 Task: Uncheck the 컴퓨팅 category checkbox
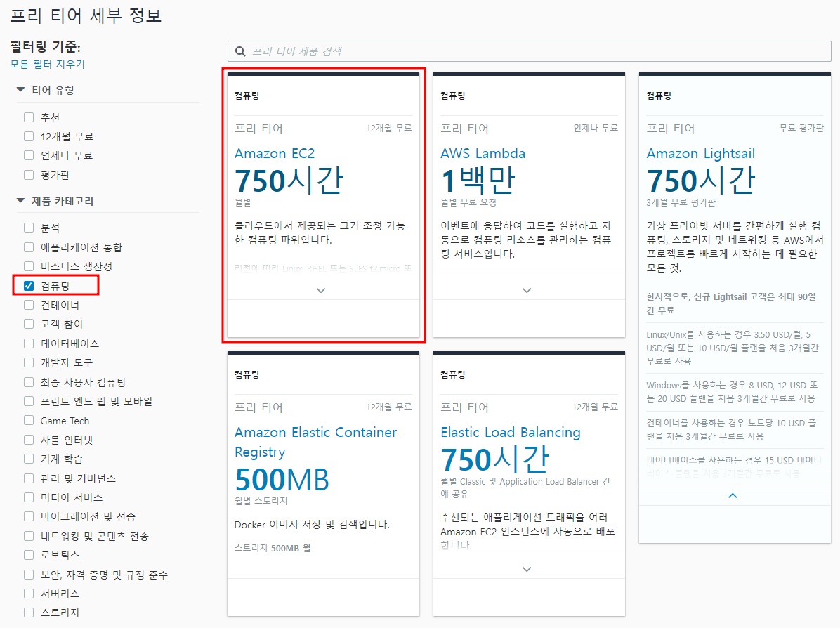coord(29,286)
